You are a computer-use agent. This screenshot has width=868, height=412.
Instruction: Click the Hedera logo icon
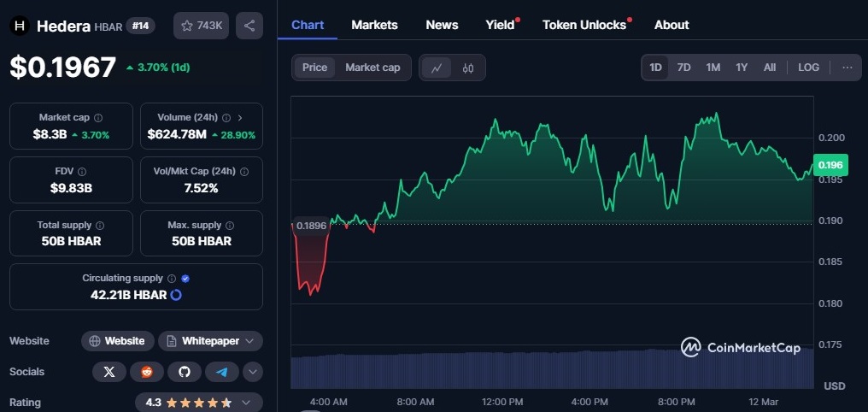tap(20, 26)
